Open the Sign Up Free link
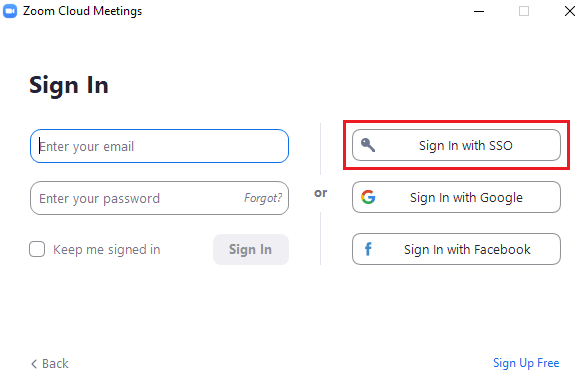This screenshot has height=389, width=588. click(526, 363)
